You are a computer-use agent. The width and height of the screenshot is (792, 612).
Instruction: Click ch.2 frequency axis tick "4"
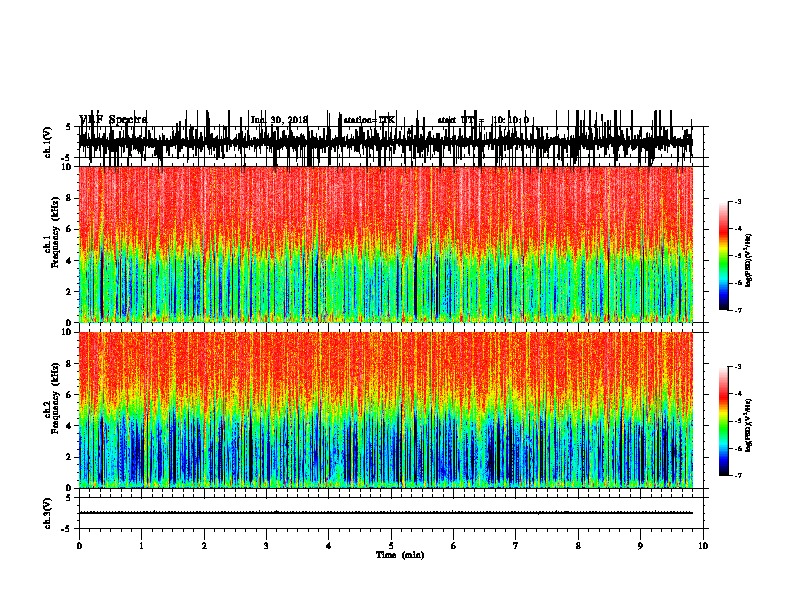point(70,426)
